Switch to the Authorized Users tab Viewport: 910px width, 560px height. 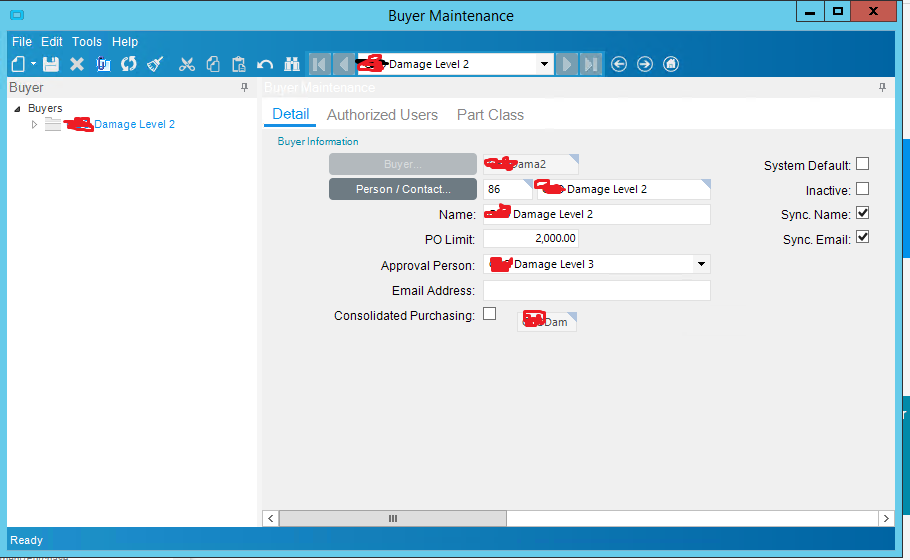click(x=382, y=115)
